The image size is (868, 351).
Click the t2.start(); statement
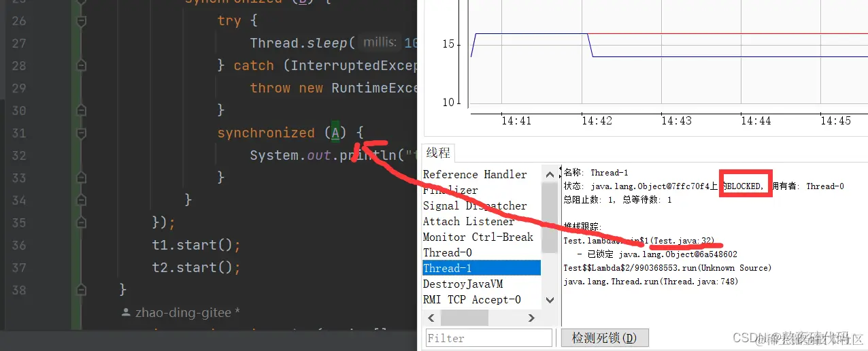pos(197,267)
